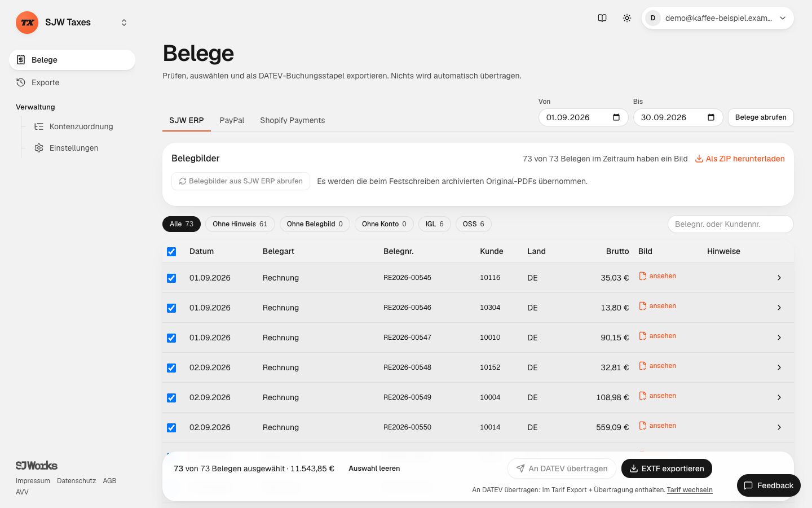Viewport: 812px width, 508px height.
Task: Expand row details for RE2026-00549
Action: tap(779, 397)
